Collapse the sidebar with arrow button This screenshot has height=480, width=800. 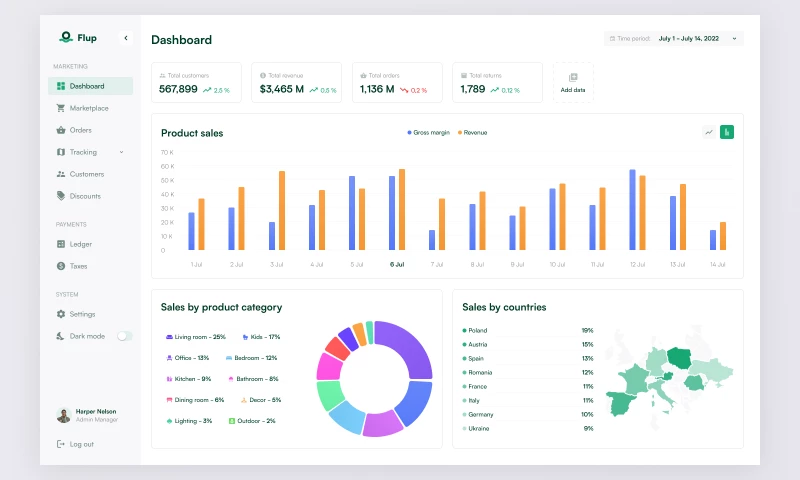click(x=126, y=38)
